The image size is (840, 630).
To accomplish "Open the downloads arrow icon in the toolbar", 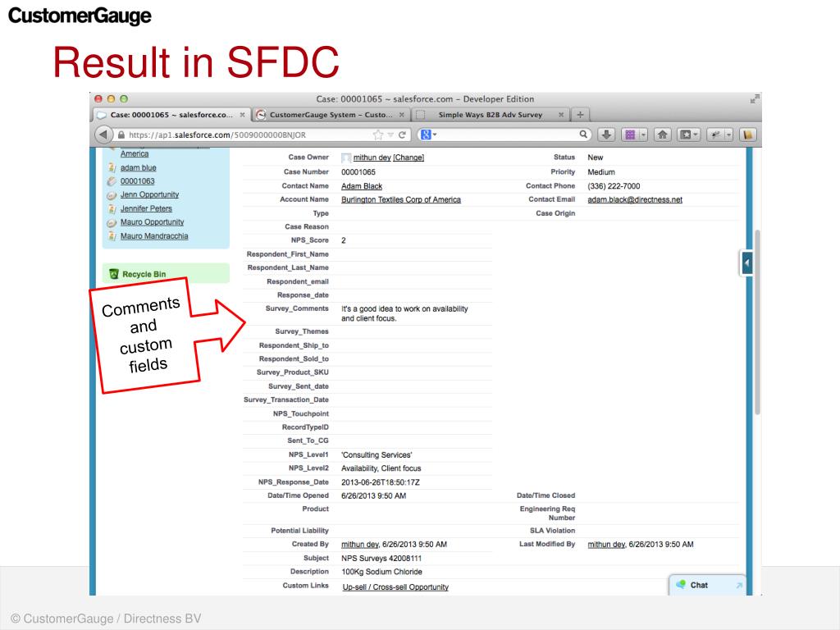I will (x=606, y=135).
